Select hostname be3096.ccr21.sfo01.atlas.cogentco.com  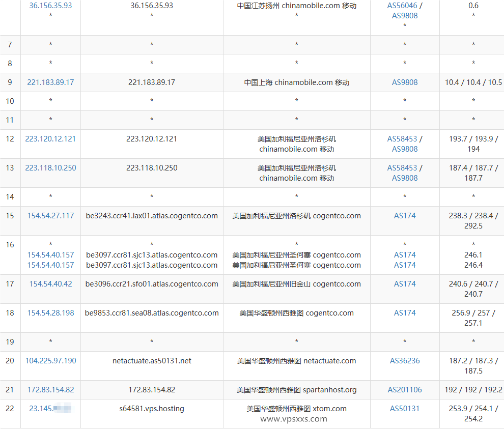point(152,284)
